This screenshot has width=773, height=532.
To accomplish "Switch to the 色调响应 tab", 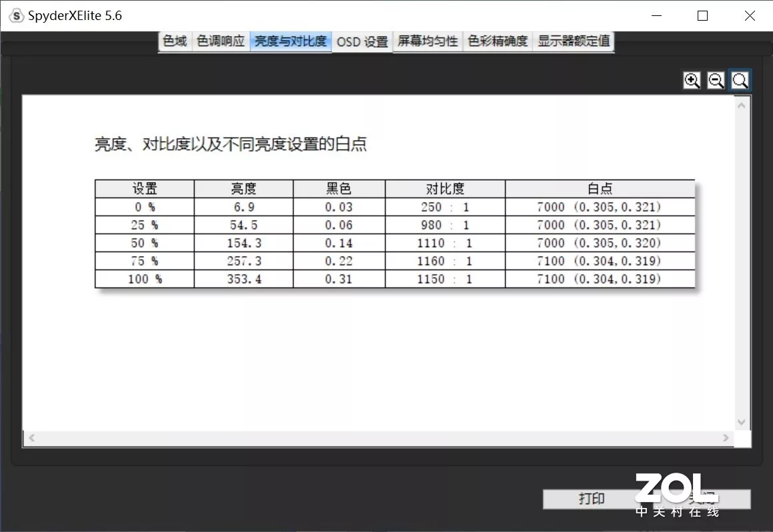I will click(220, 41).
